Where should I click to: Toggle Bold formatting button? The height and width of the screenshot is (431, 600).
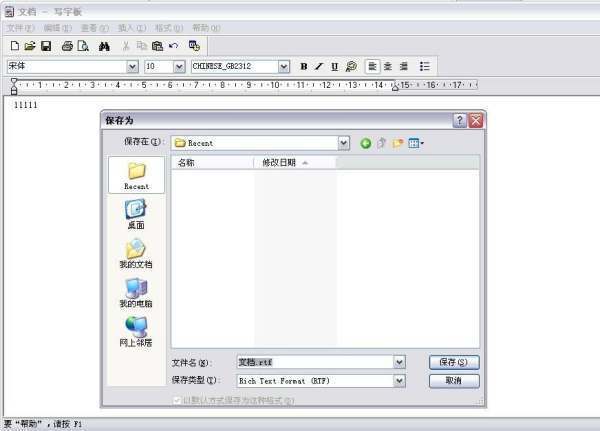pyautogui.click(x=304, y=67)
